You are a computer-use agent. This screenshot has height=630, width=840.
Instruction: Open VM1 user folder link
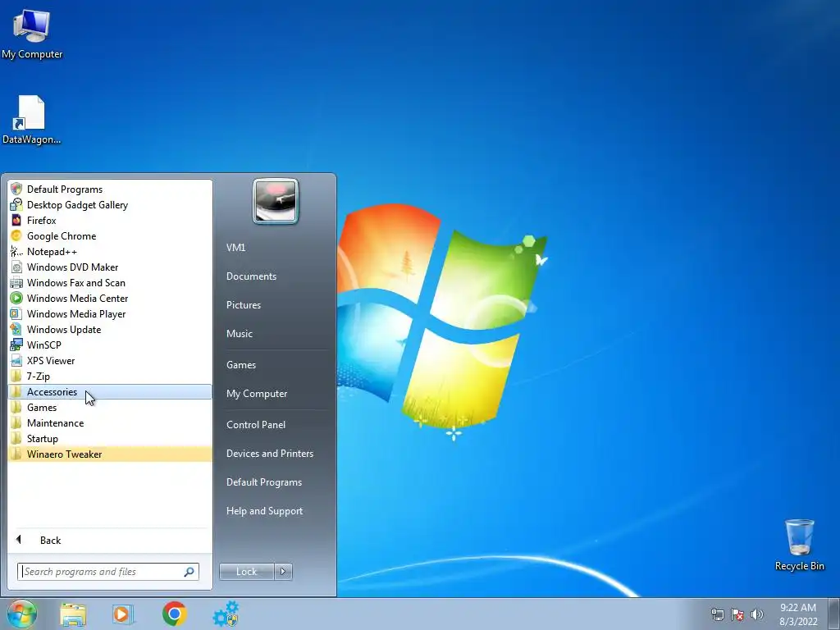pyautogui.click(x=235, y=248)
